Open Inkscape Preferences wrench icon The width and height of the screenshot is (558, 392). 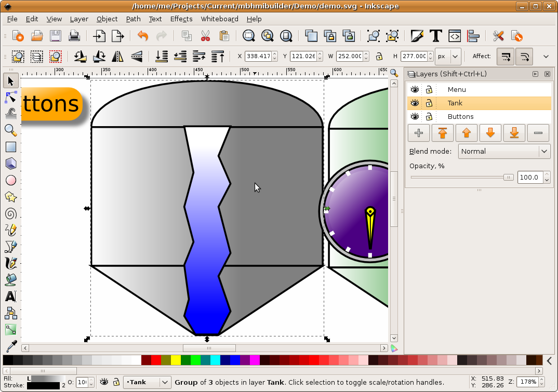498,36
